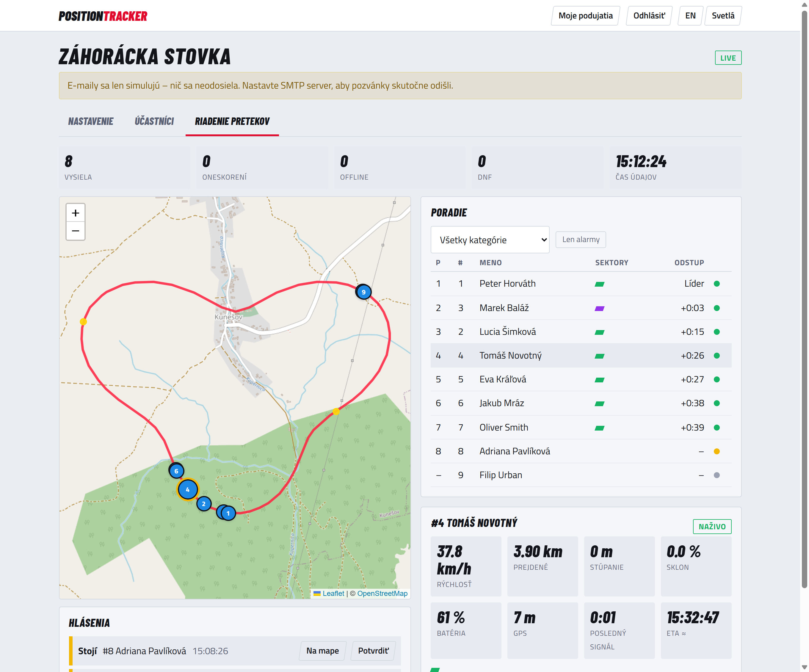
Task: Select the Riadenie pretekov tab
Action: pyautogui.click(x=232, y=121)
